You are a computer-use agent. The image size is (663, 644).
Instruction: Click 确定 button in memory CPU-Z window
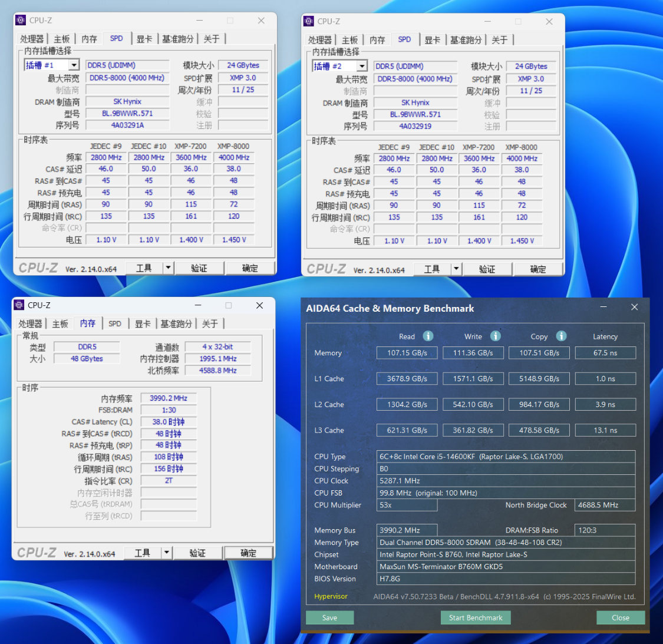click(248, 553)
